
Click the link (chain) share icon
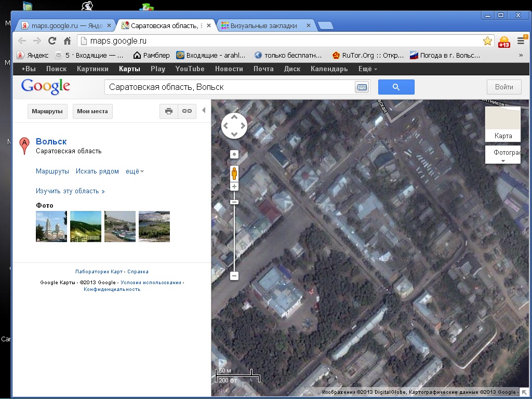187,111
